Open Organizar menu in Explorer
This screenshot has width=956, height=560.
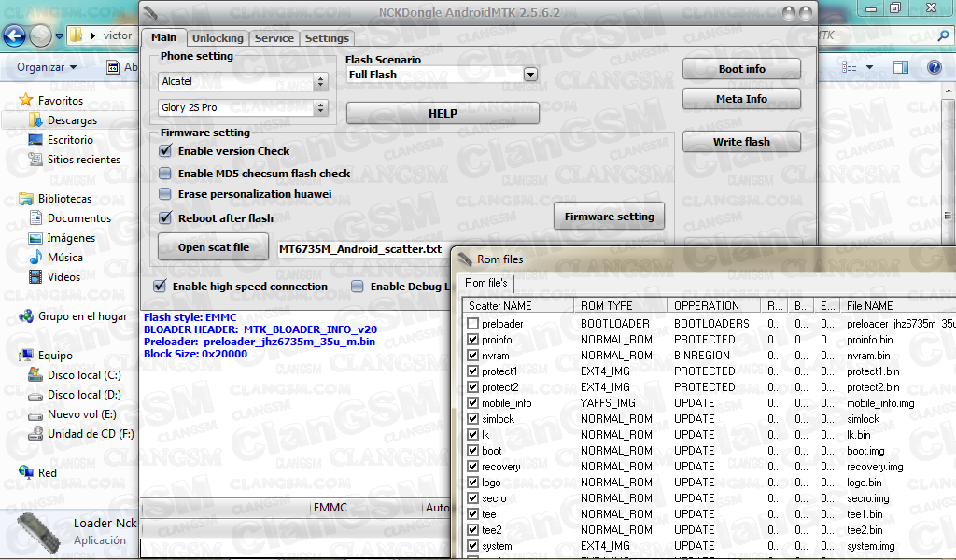[47, 67]
